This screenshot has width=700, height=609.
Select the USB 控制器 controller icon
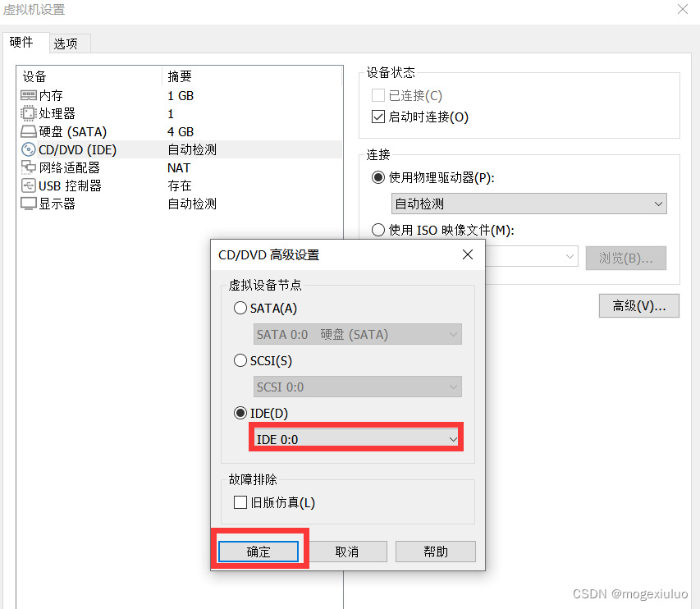pos(29,185)
